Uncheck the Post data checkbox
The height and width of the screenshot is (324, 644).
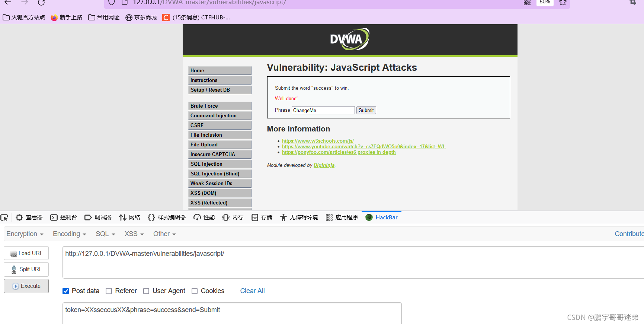(x=66, y=291)
